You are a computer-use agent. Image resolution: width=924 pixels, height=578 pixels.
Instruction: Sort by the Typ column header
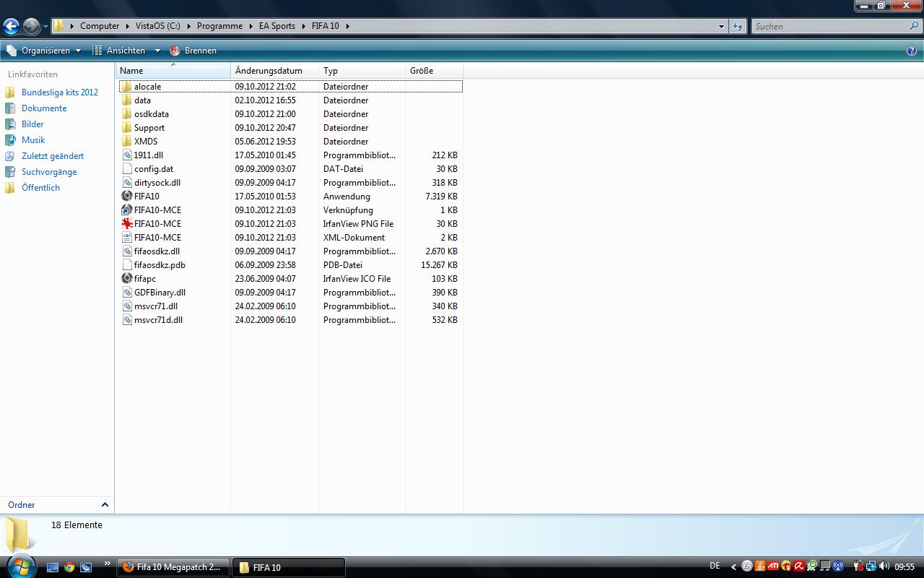click(x=362, y=71)
